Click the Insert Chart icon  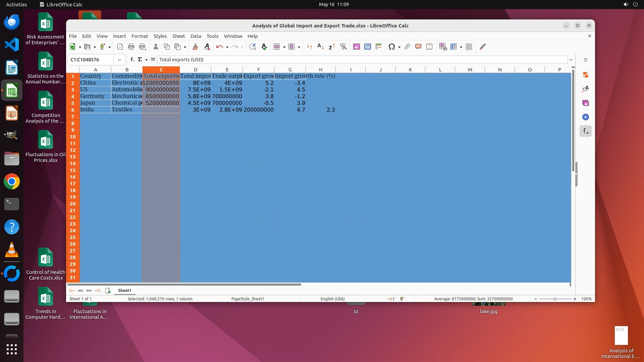click(368, 47)
